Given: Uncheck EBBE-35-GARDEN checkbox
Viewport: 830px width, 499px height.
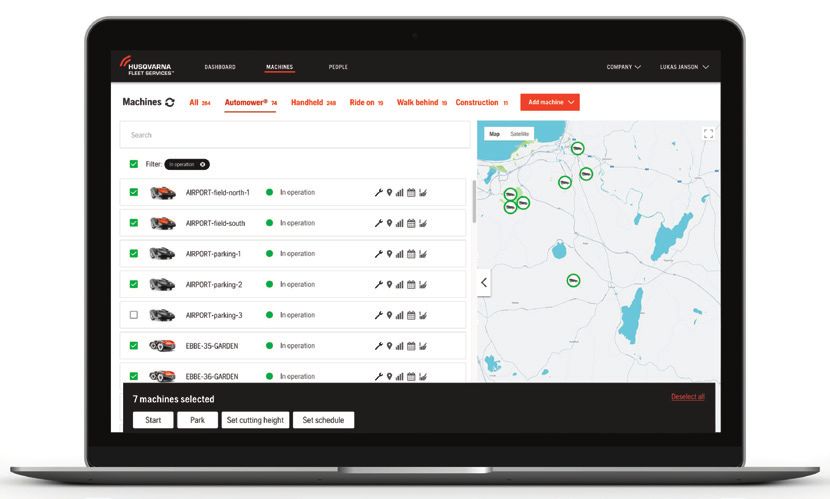Looking at the screenshot, I should coord(134,346).
